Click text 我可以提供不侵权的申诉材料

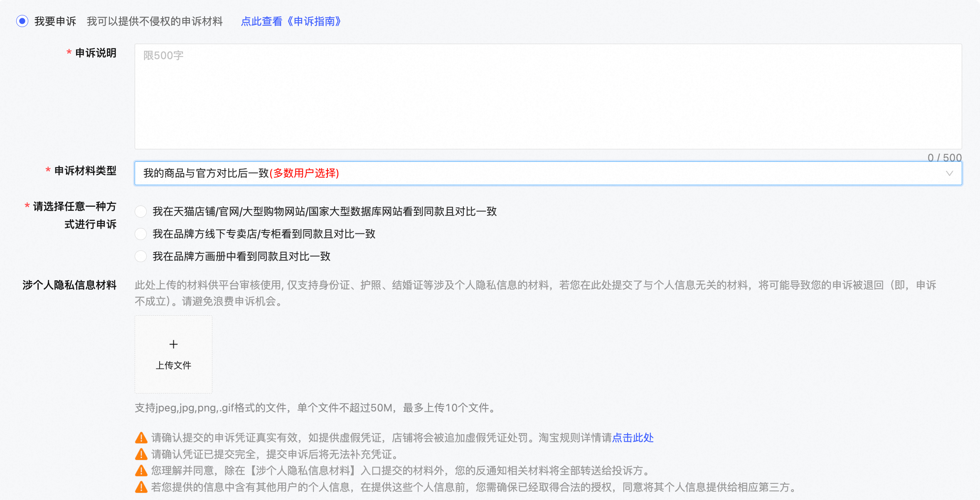pos(155,21)
